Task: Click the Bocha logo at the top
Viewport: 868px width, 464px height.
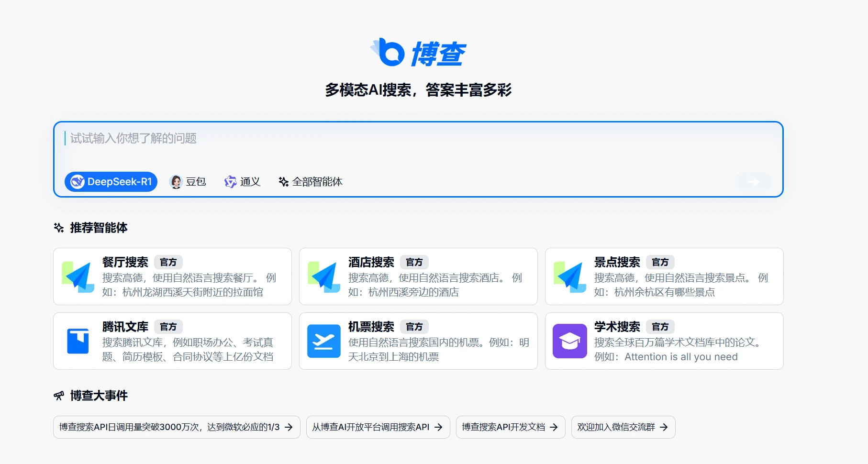Action: pos(418,53)
